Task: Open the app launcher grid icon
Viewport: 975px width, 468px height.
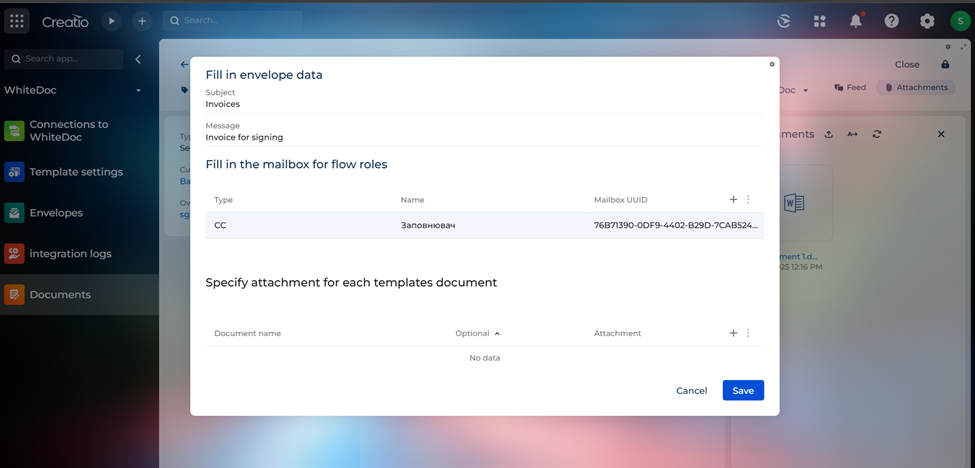Action: pyautogui.click(x=17, y=21)
